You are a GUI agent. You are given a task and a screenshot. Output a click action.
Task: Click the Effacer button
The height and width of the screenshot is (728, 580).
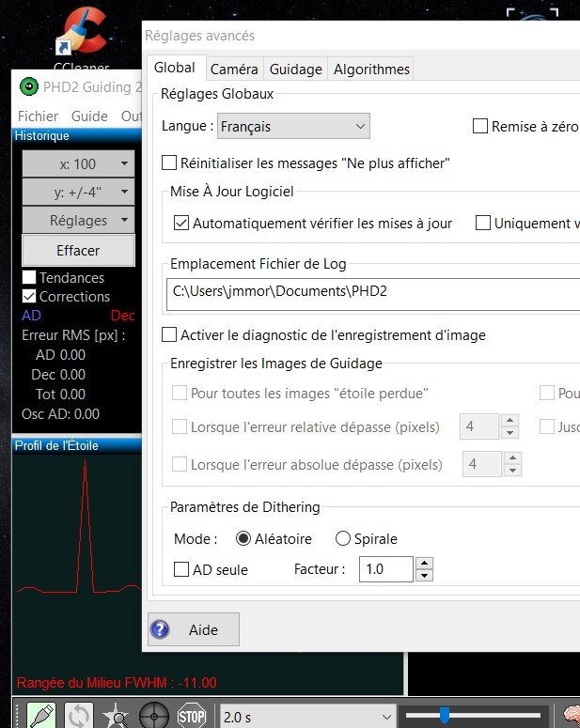click(79, 250)
